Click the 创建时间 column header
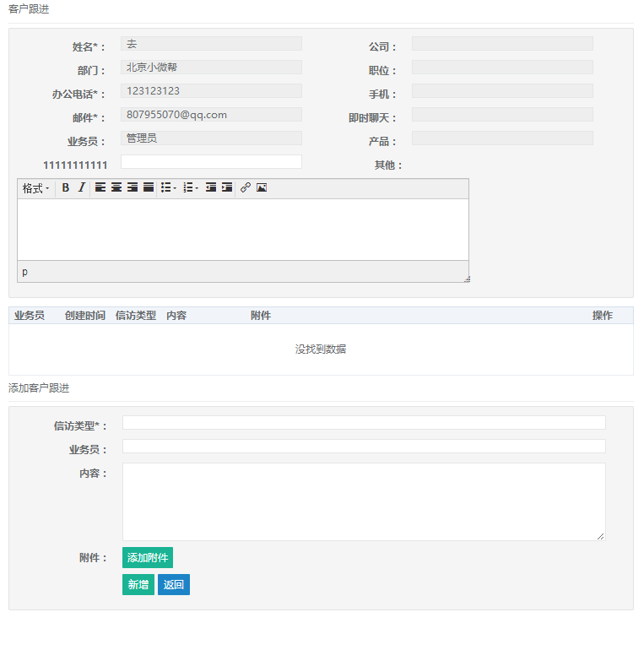This screenshot has height=650, width=644. [x=85, y=316]
